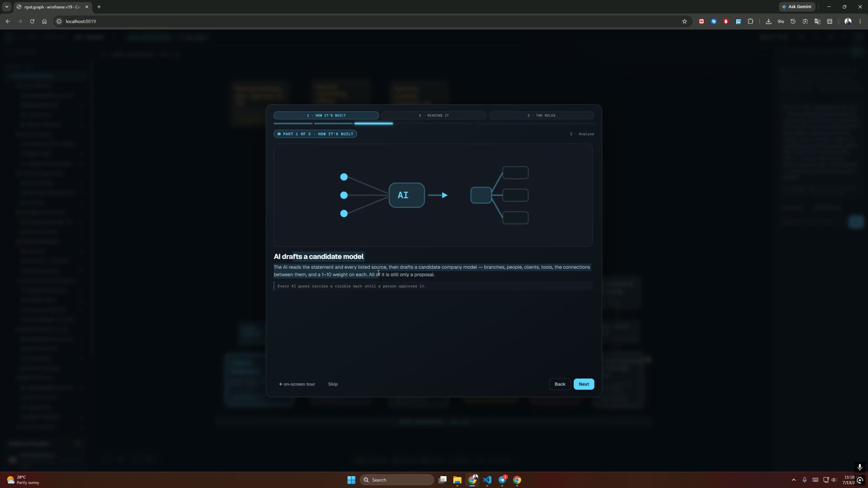
Task: Click the Next button in the tour
Action: pos(584,384)
